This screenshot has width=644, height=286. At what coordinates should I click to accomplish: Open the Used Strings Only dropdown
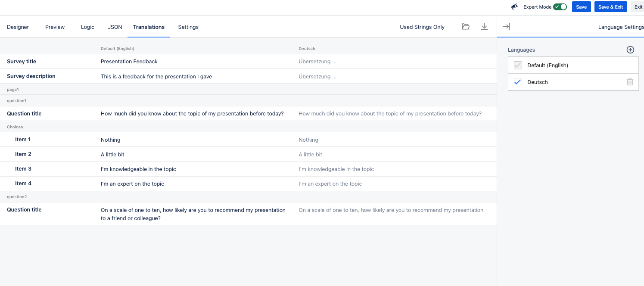[x=422, y=27]
